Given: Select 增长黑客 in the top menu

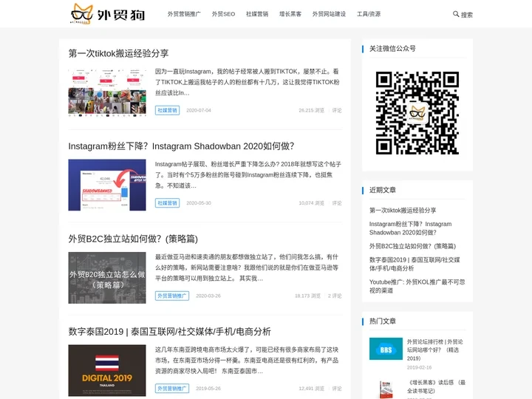Looking at the screenshot, I should (x=290, y=14).
